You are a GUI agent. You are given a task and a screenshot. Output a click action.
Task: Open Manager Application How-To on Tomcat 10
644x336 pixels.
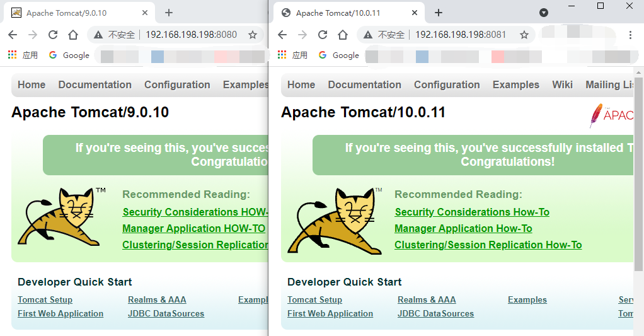(x=463, y=228)
